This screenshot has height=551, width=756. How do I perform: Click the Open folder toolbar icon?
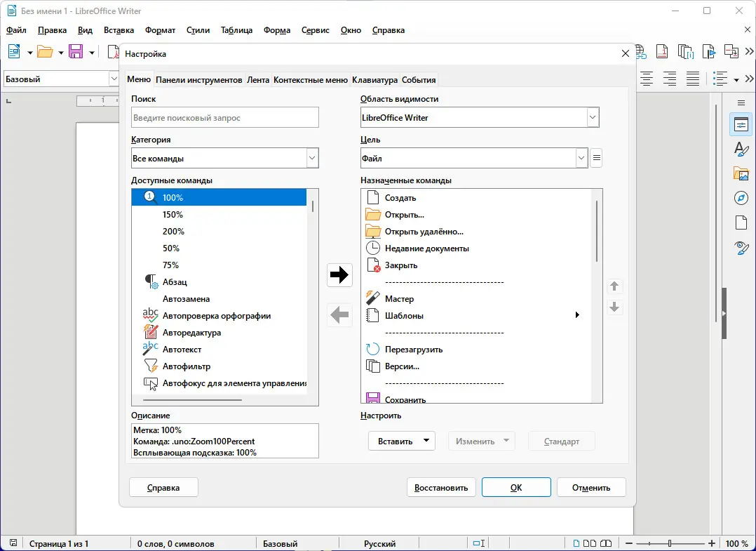(45, 51)
